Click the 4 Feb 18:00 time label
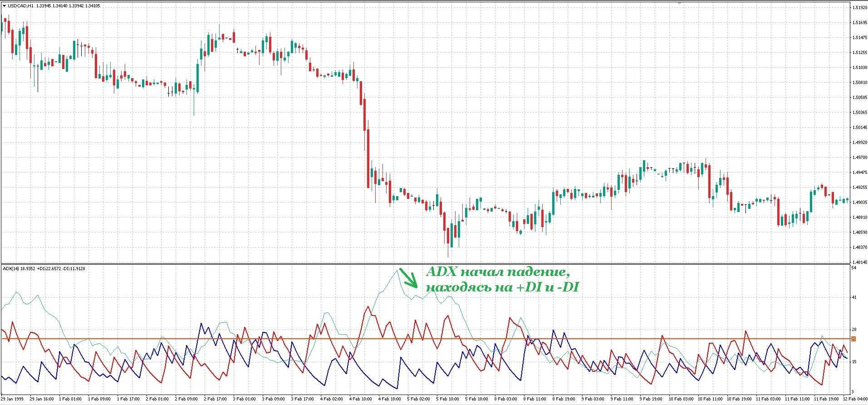Viewport: 868px width, 405px height. 390,399
